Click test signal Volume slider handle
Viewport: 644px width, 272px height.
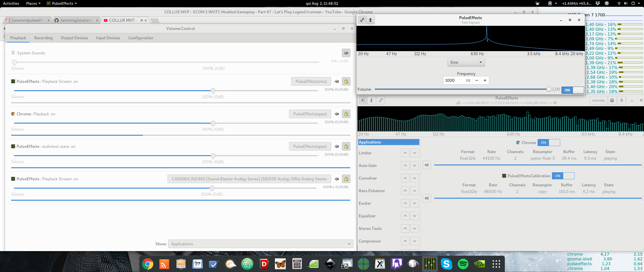(549, 89)
